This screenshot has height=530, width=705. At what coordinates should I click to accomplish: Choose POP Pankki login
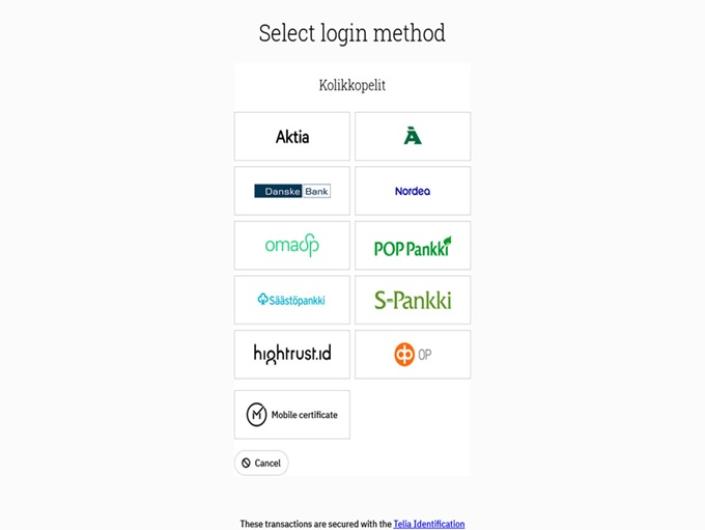coord(413,245)
